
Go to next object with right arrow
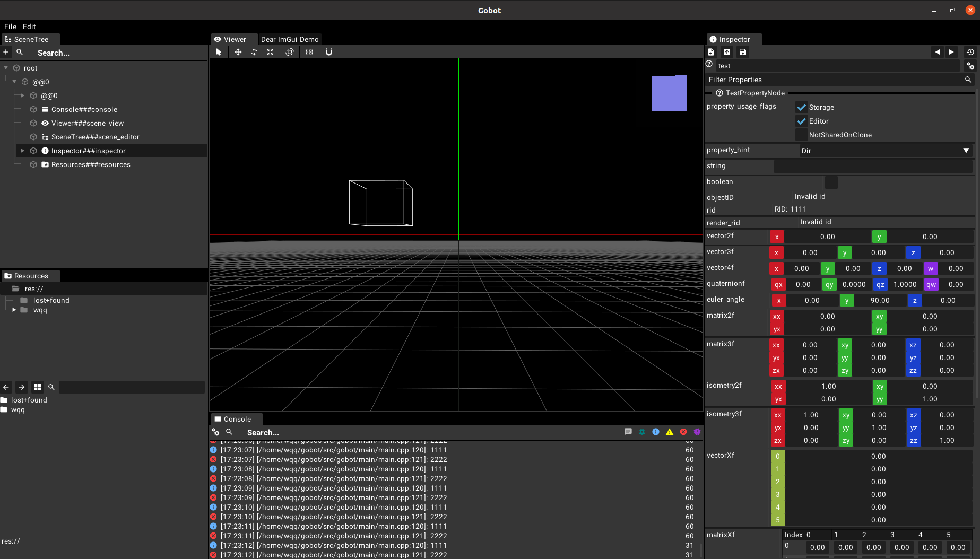coord(951,52)
